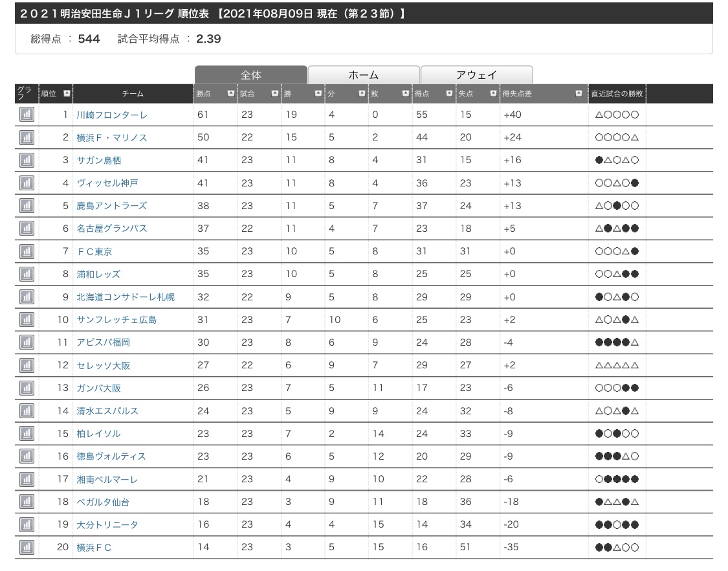Open graph icon for 鹿島アントラーズ
Screen dimensions: 728x571
[x=26, y=206]
